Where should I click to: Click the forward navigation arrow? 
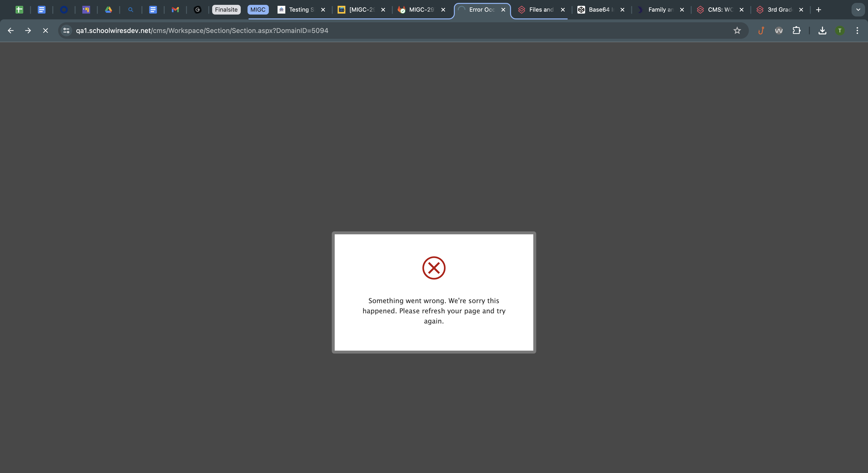coord(28,31)
